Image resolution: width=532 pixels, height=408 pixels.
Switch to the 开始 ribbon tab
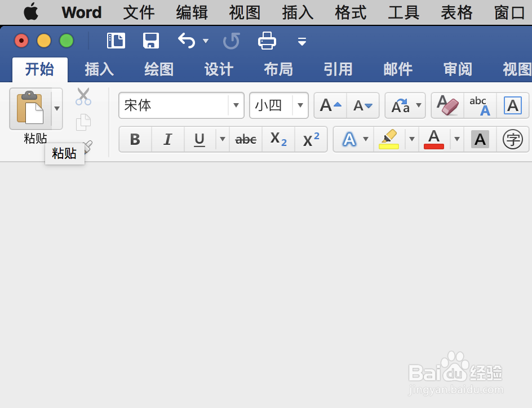(39, 69)
